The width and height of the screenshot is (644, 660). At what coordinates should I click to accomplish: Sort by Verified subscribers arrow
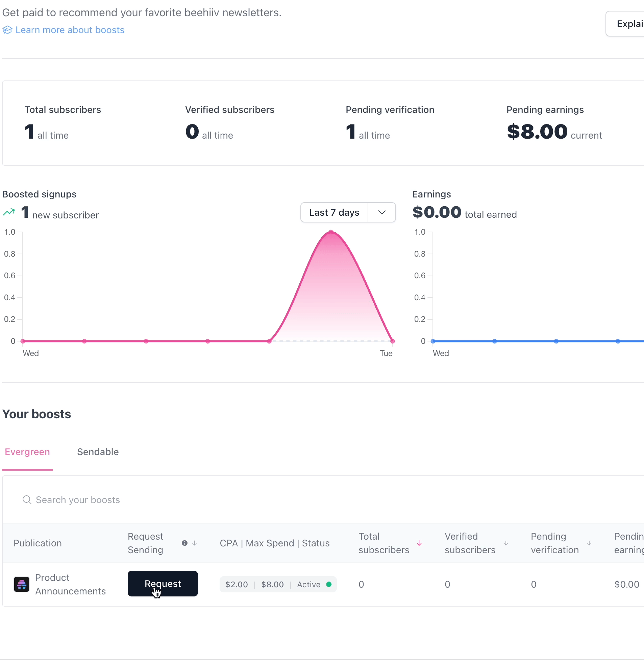(x=506, y=543)
